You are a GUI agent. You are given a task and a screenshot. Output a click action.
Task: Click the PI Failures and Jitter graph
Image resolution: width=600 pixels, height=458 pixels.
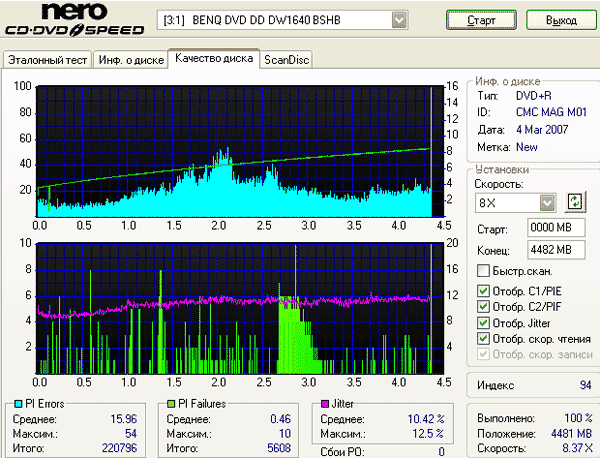pos(240,308)
